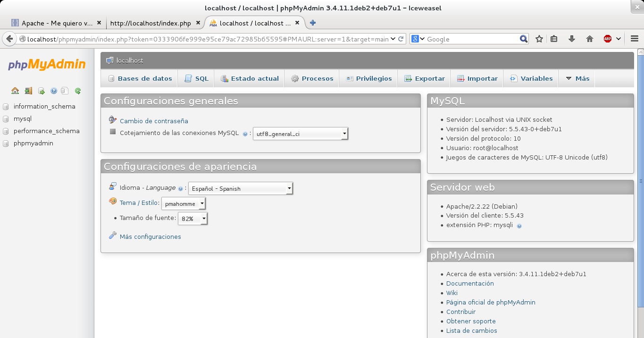Open phpMyAdmin documentation blue help icon in sidebar
Image resolution: width=644 pixels, height=338 pixels.
coord(53,91)
